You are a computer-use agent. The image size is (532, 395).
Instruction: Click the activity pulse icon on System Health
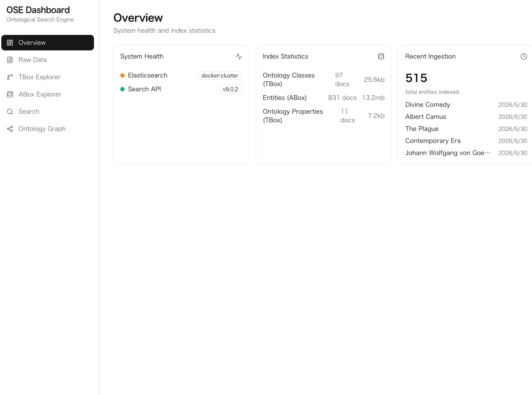tap(239, 56)
